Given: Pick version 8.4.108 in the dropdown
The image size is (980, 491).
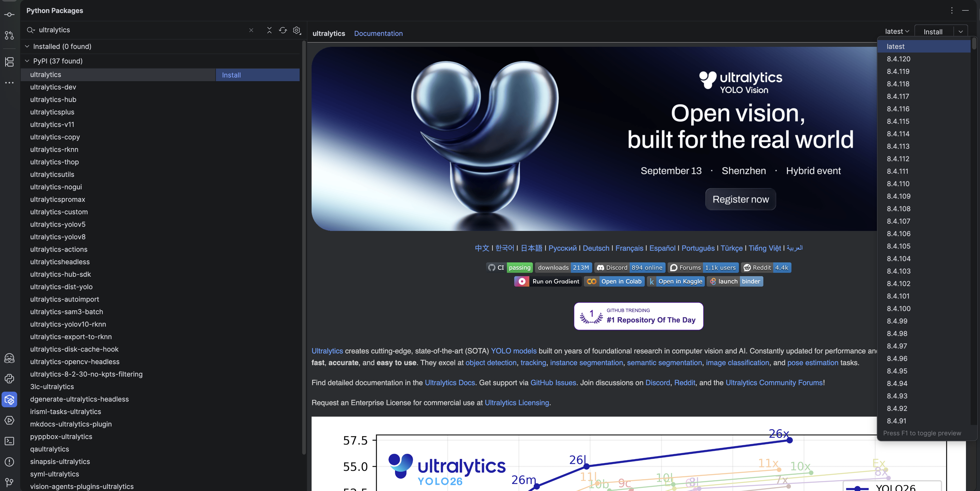Looking at the screenshot, I should [924, 209].
